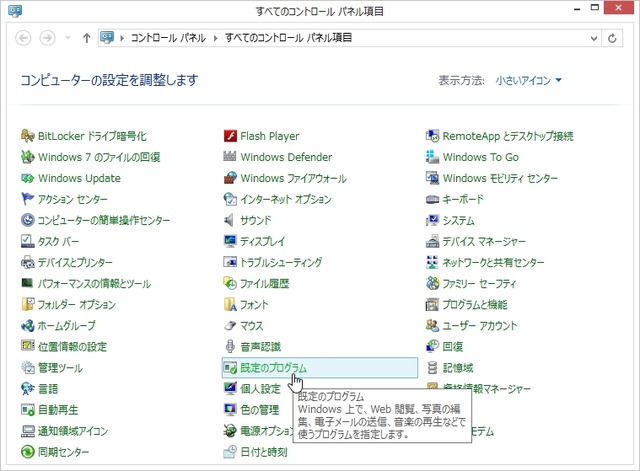Open プログラムと機能 icon
This screenshot has height=471, width=640.
[x=432, y=304]
